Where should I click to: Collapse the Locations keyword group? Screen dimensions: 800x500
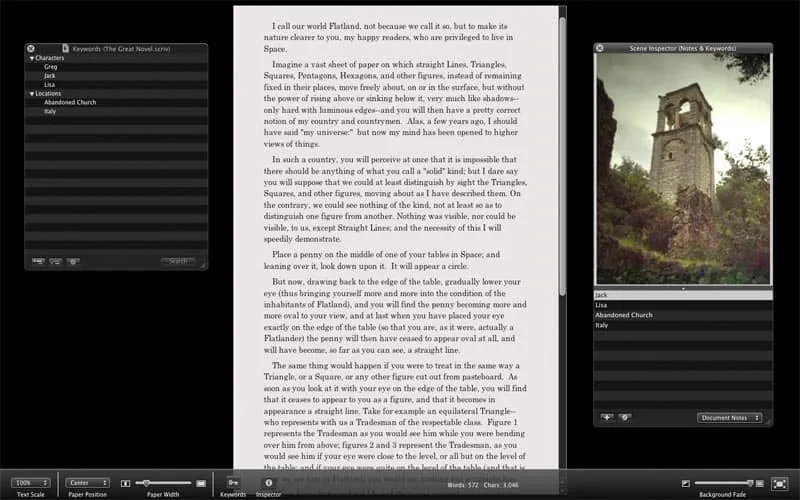click(31, 94)
